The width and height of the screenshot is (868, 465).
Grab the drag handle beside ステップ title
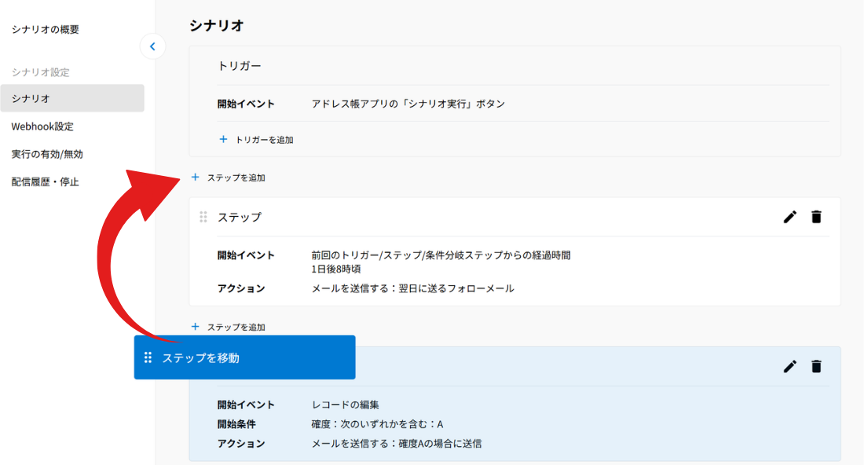pyautogui.click(x=203, y=217)
